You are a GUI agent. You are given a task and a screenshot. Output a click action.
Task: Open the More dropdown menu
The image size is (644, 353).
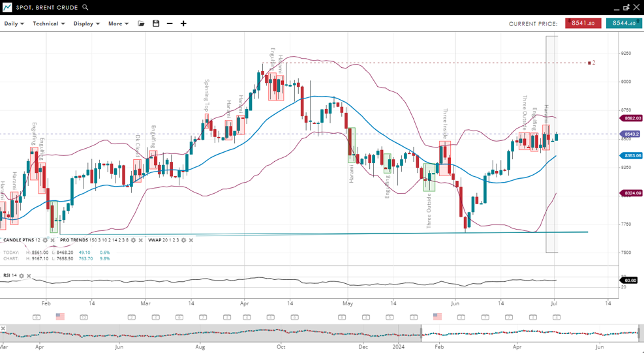coord(118,23)
